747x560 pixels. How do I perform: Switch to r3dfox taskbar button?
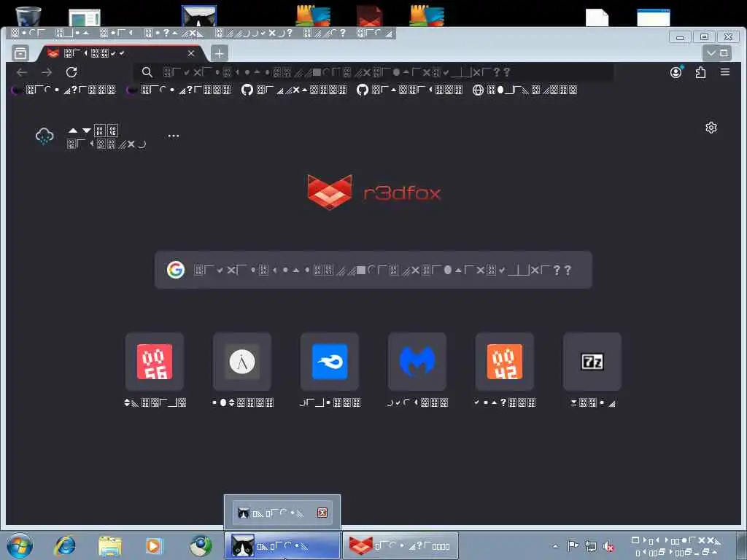tap(400, 546)
